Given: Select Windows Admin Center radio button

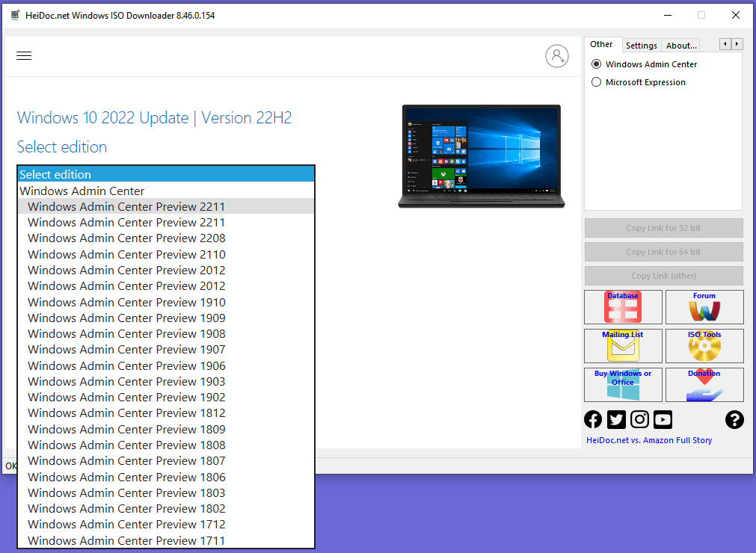Looking at the screenshot, I should (x=597, y=64).
